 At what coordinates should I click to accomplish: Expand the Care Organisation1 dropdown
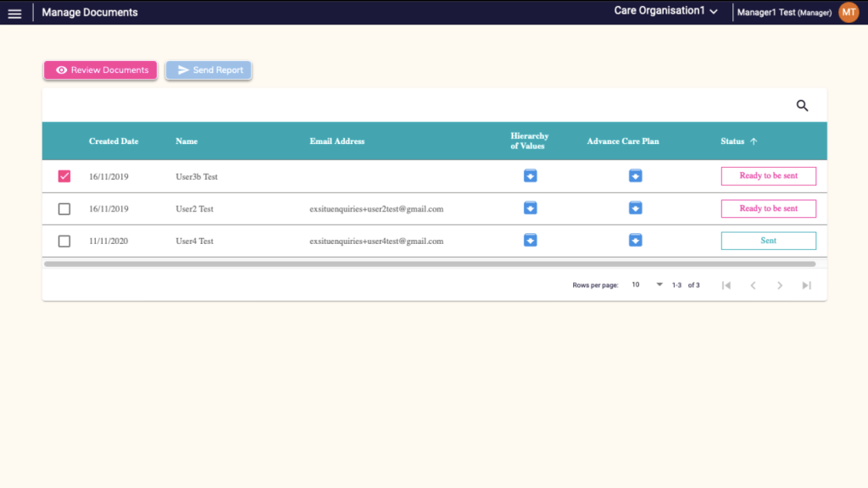666,12
